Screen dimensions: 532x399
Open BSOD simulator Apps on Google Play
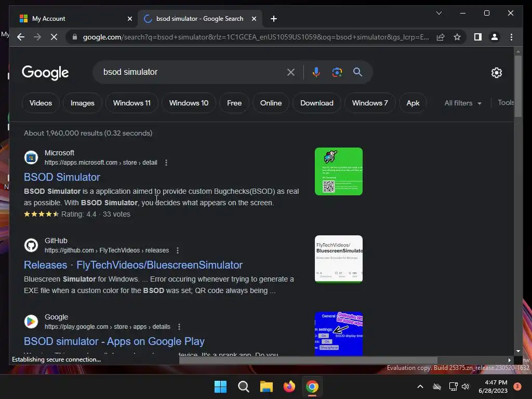coord(114,341)
